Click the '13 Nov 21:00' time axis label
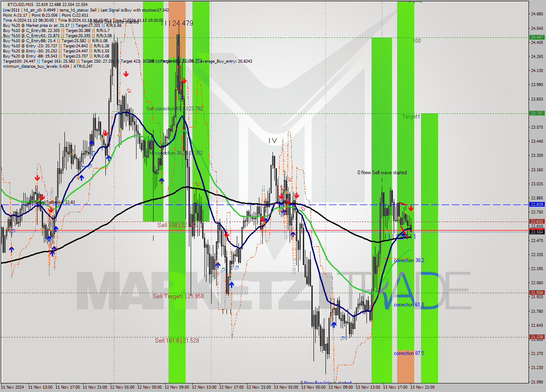Image resolution: width=546 pixels, height=392 pixels. (x=422, y=387)
